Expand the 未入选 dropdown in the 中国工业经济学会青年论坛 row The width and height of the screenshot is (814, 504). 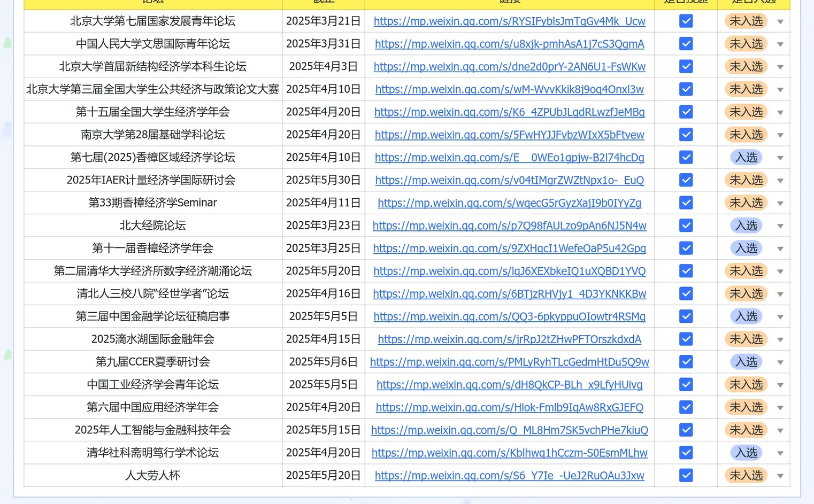click(780, 384)
